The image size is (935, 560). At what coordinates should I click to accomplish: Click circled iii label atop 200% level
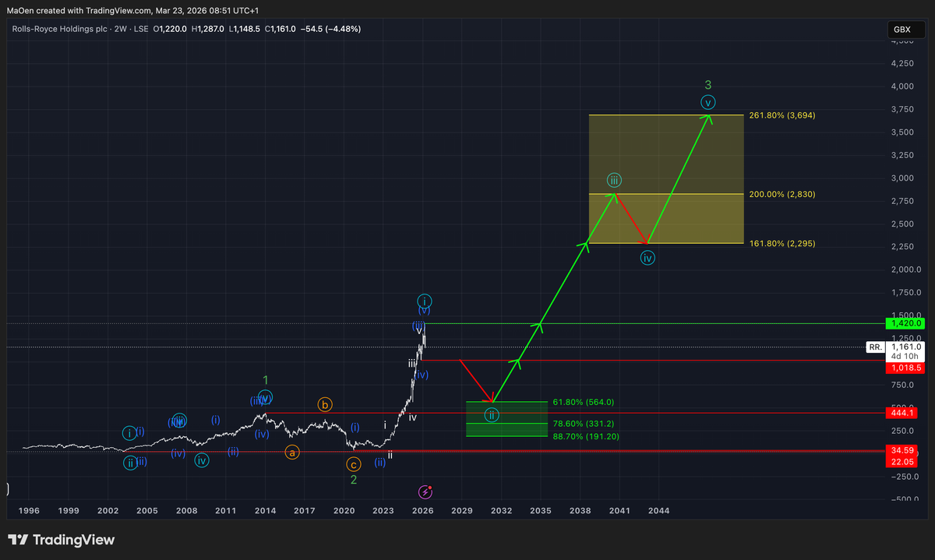pyautogui.click(x=615, y=180)
